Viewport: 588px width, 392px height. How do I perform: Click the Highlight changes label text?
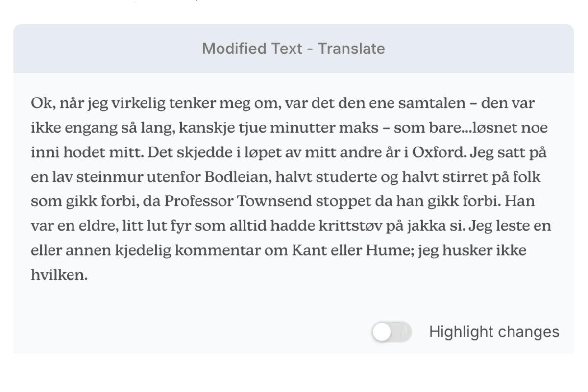coord(494,332)
